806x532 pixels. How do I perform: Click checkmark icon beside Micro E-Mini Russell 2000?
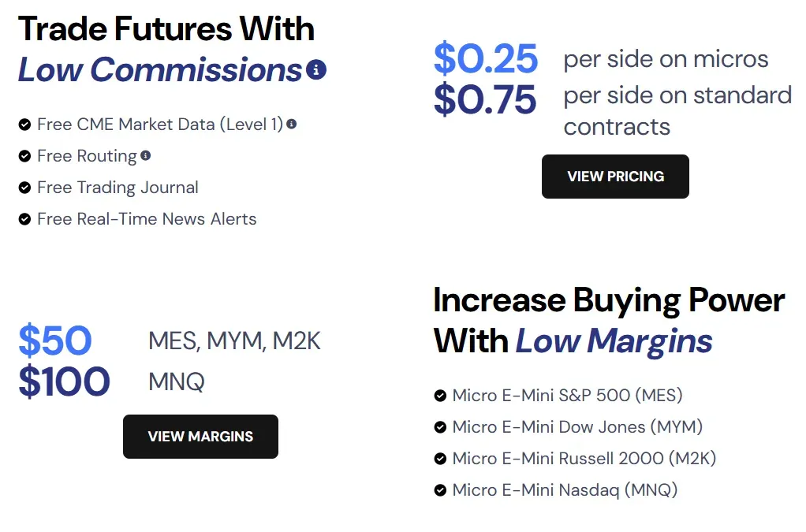coord(440,459)
